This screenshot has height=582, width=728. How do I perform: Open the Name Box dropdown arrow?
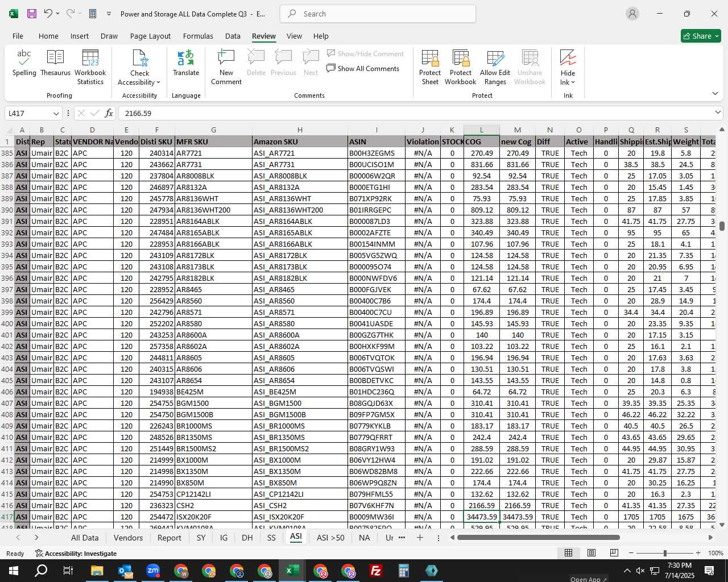[56, 114]
